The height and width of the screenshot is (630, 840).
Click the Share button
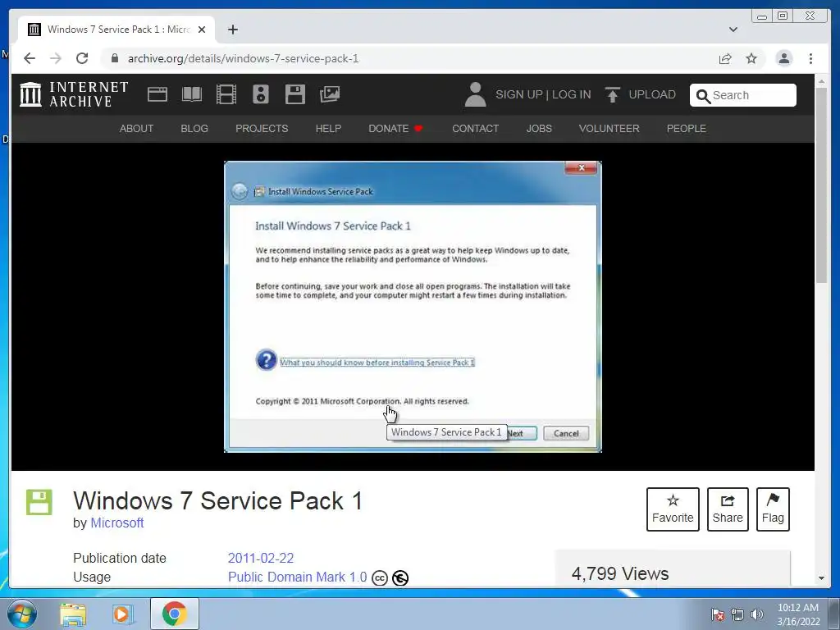(728, 509)
